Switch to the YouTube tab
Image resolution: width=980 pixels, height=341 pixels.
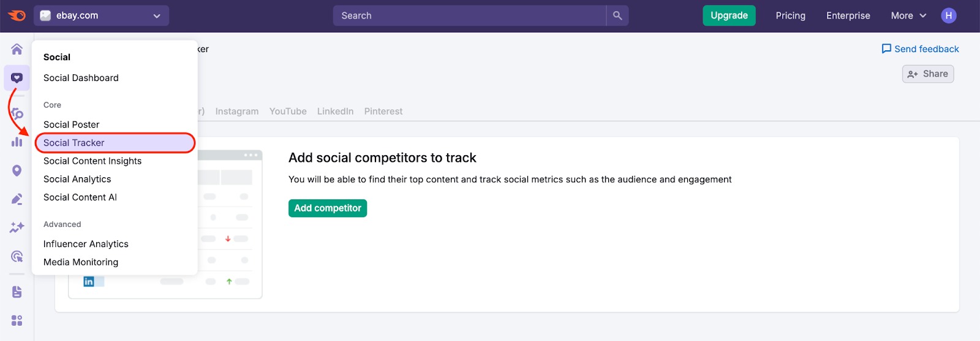tap(288, 112)
